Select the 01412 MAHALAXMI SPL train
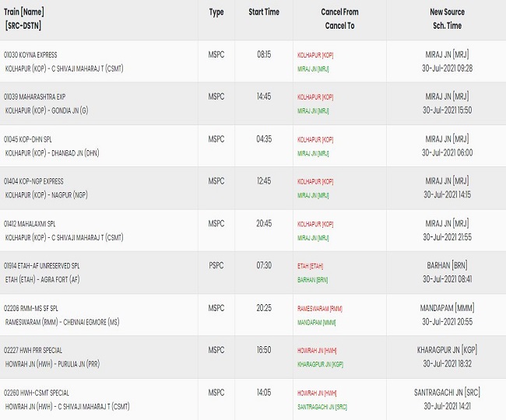The height and width of the screenshot is (420, 506). click(30, 224)
